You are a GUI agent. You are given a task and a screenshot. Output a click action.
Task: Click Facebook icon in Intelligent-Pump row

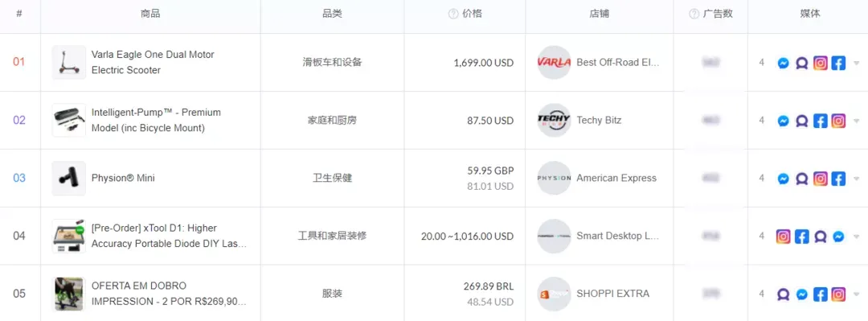(x=821, y=121)
